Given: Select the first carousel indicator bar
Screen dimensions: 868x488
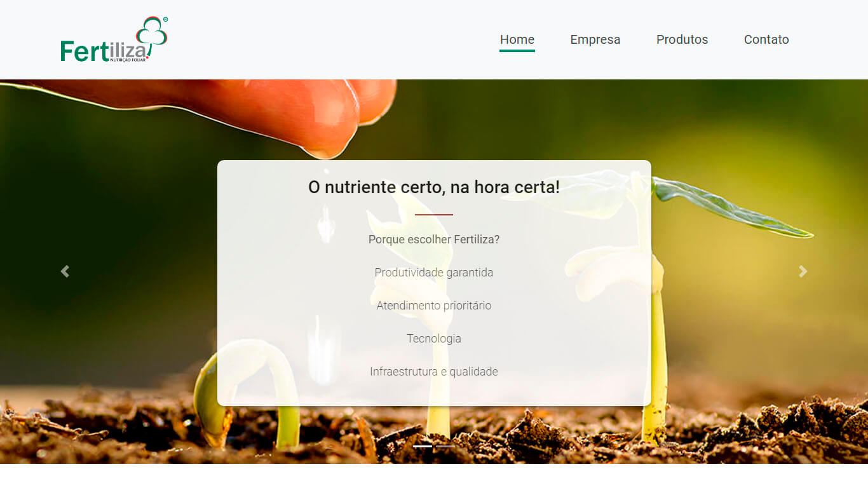Looking at the screenshot, I should [423, 446].
